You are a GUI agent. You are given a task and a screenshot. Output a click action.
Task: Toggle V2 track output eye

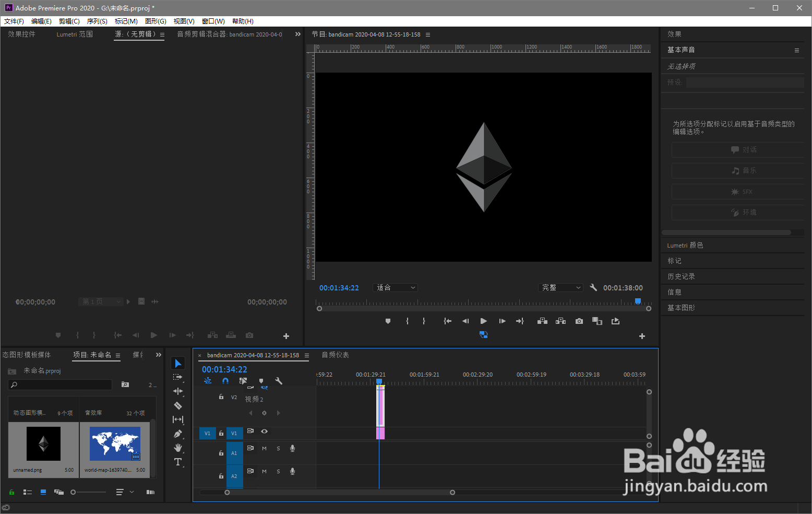(x=265, y=388)
